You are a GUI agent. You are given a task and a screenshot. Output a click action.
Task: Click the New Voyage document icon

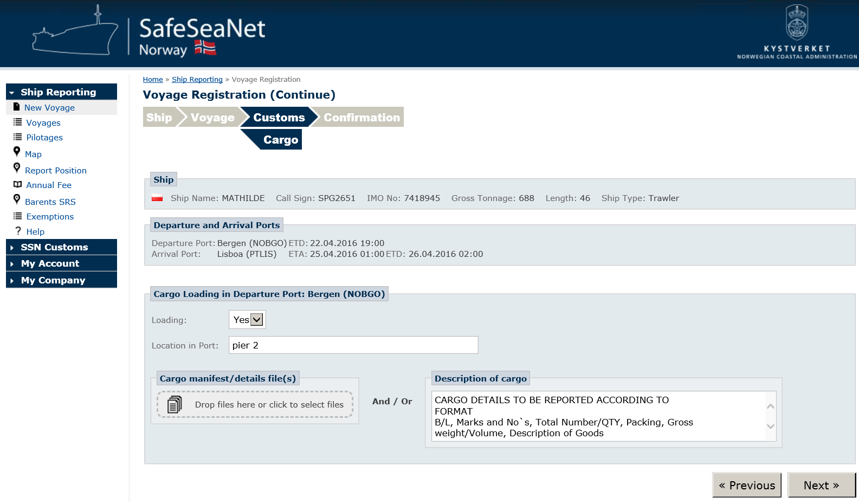coord(17,107)
